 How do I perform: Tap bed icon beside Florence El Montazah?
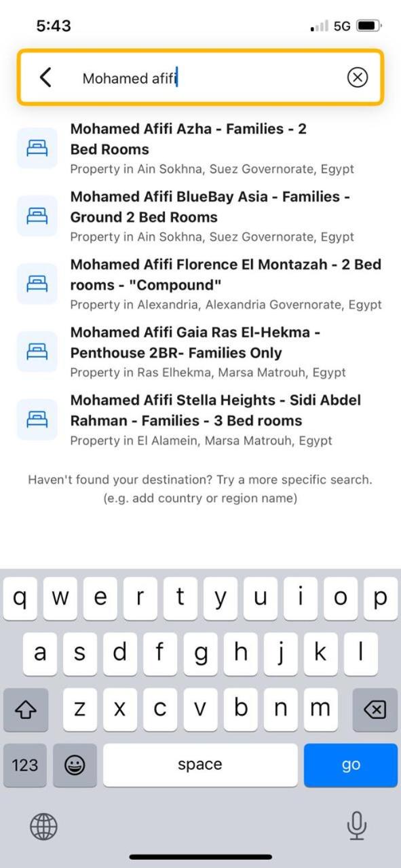[x=37, y=284]
